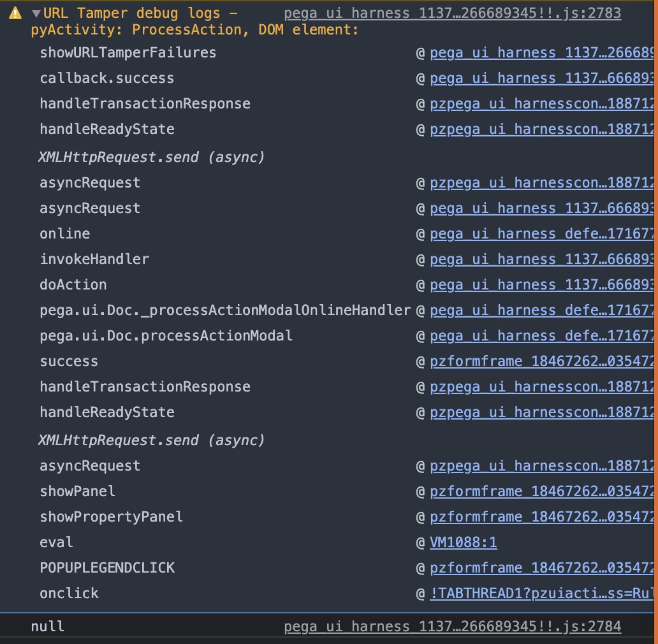Select the showPanel frame text
The width and height of the screenshot is (658, 644).
[x=77, y=491]
